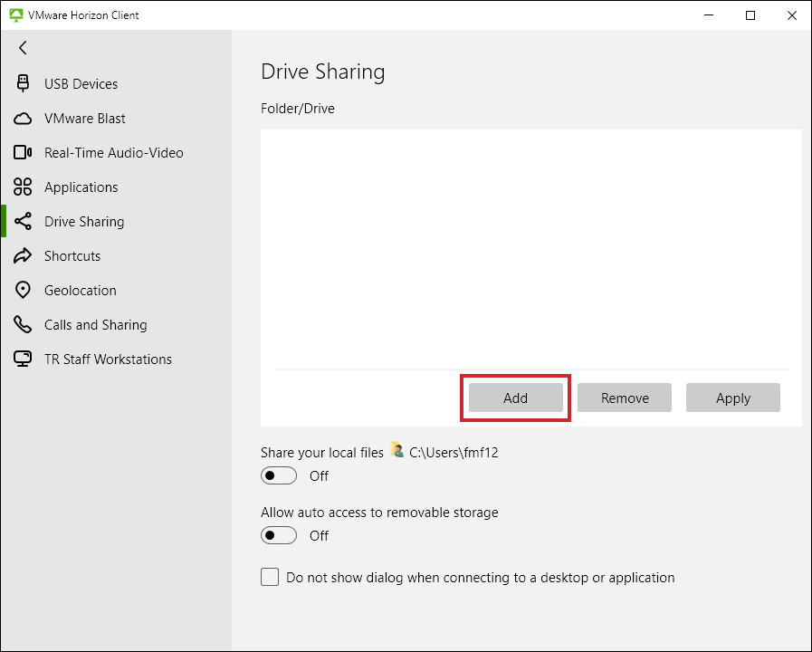Click the Drive Sharing page heading
Screen dimensions: 812x652
click(323, 72)
